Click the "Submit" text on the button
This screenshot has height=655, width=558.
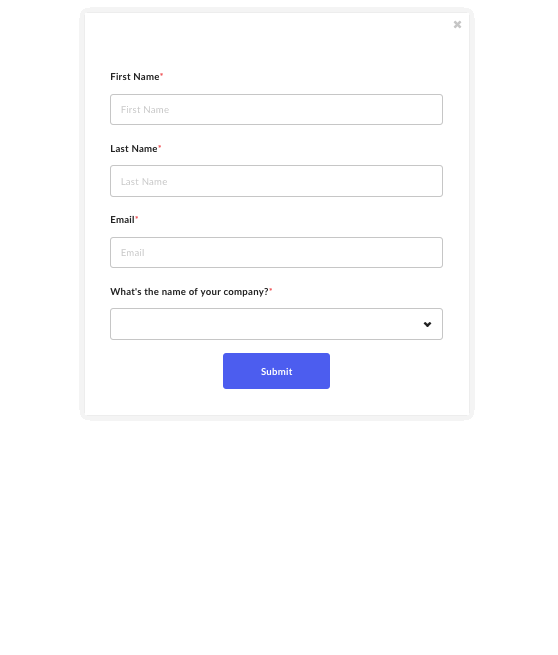click(276, 371)
